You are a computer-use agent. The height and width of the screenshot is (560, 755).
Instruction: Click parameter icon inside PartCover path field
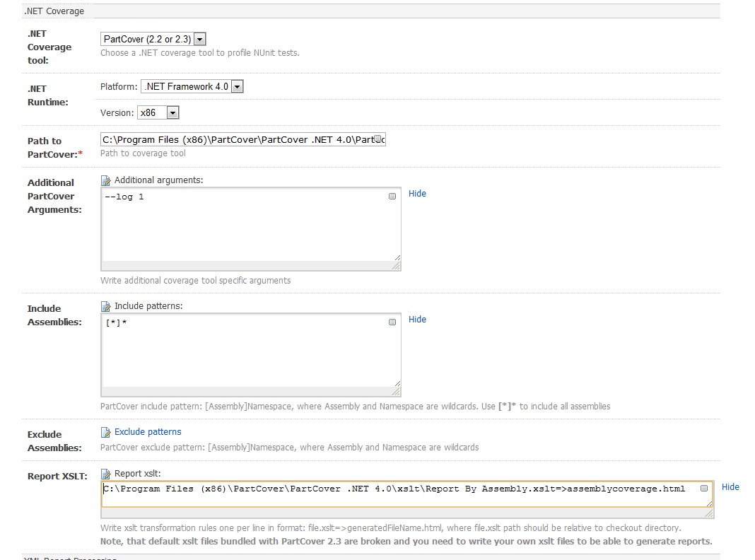379,139
